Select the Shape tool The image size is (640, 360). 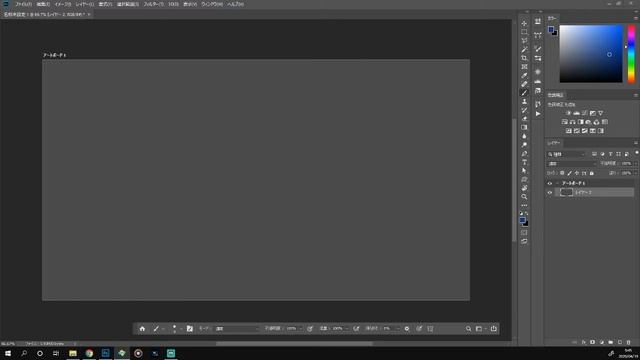tap(524, 180)
